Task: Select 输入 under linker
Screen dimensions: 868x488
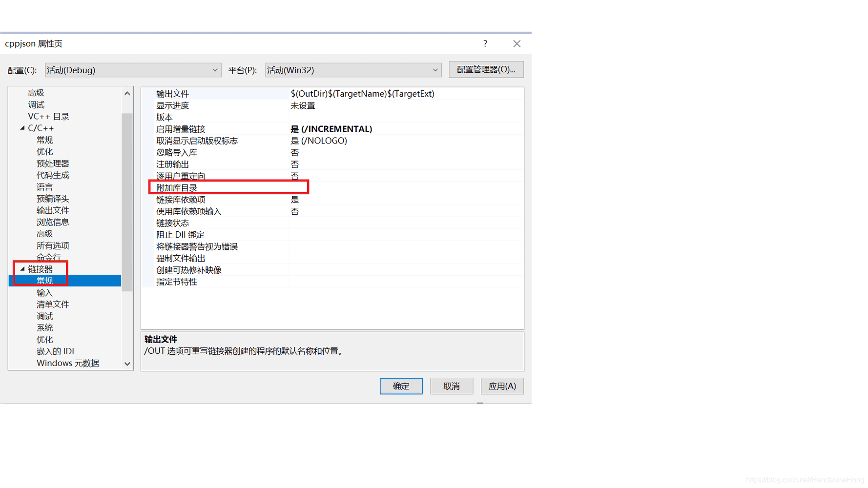Action: [44, 292]
